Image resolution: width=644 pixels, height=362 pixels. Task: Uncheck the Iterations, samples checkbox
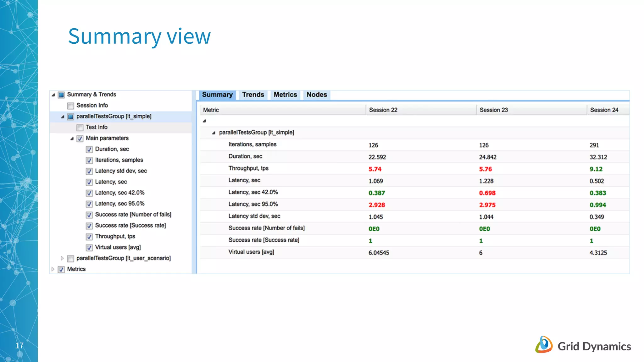[x=89, y=160]
